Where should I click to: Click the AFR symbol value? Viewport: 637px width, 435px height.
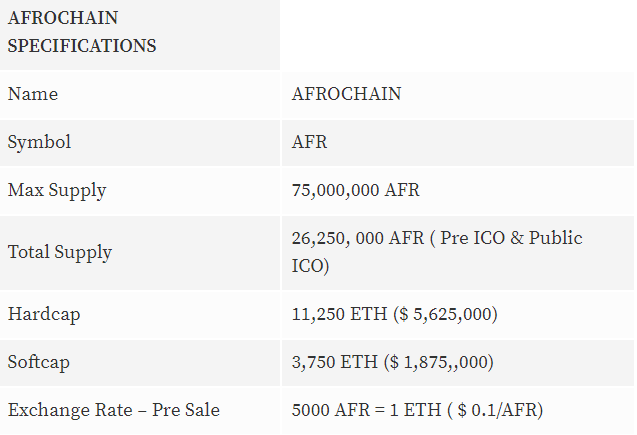309,142
